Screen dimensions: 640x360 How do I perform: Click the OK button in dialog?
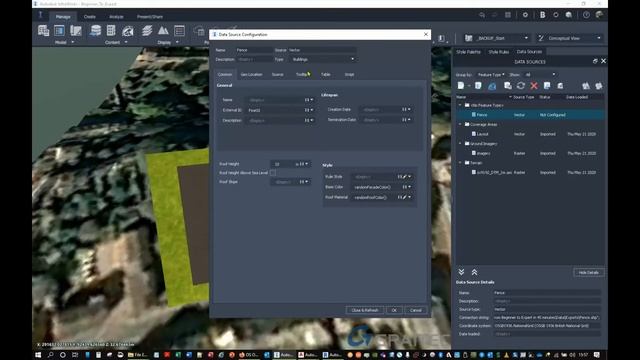click(x=394, y=310)
